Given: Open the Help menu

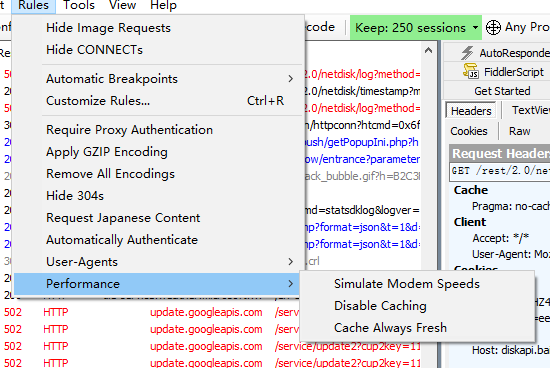Looking at the screenshot, I should click(163, 5).
